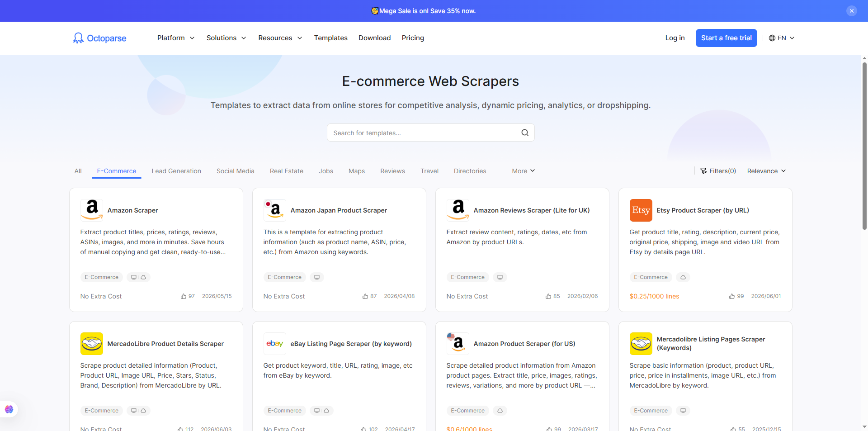Click the thumbs-up icon on Amazon Scraper
Screen dimensions: 868x431
click(x=184, y=296)
